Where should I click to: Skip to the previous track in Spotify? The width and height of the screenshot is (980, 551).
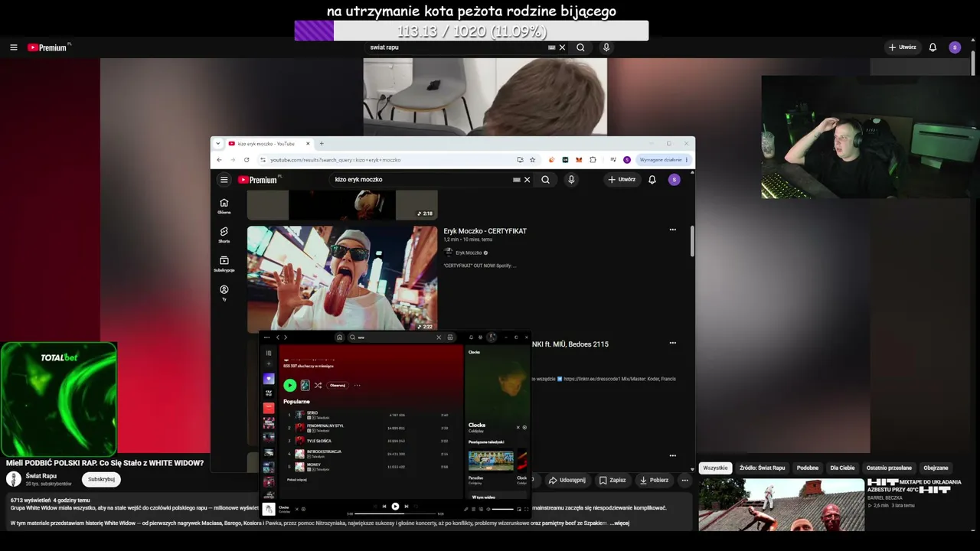pyautogui.click(x=384, y=506)
